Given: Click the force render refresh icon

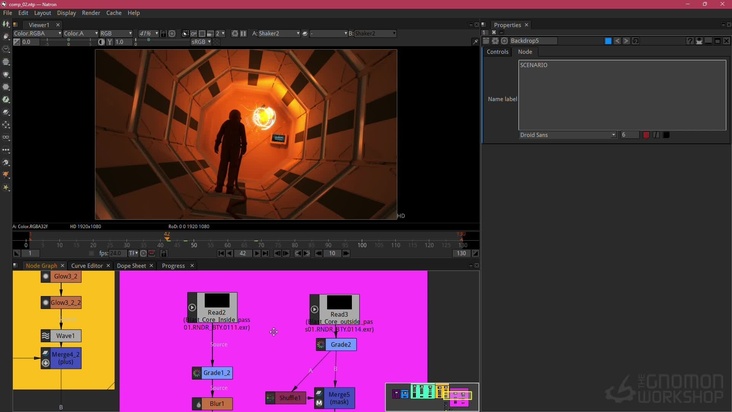Looking at the screenshot, I should (x=235, y=34).
